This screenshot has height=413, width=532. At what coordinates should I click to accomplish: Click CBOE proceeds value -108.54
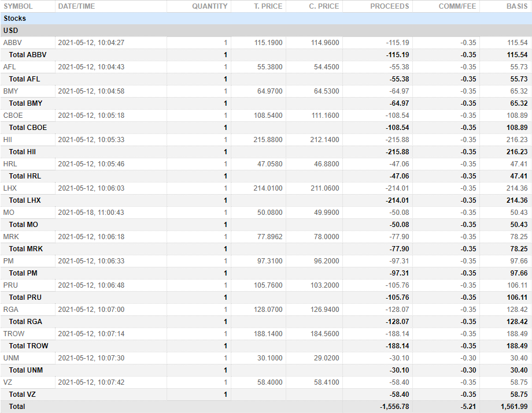click(397, 116)
